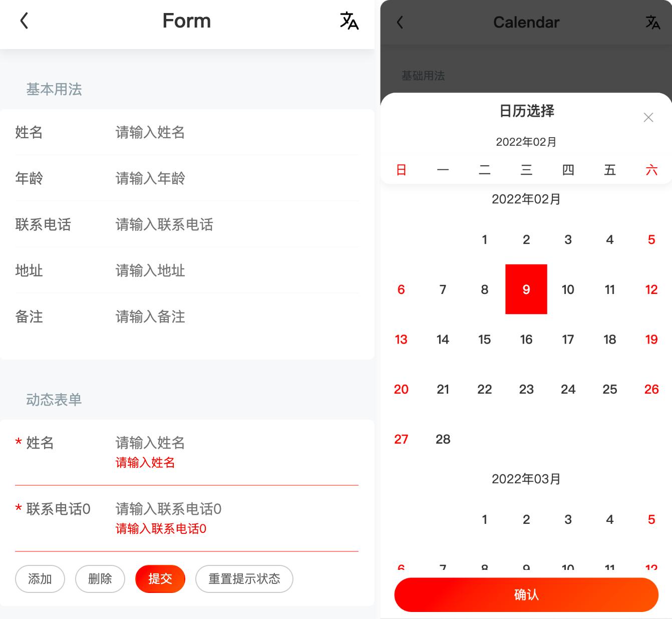Select Saturday February 5
This screenshot has width=672, height=619.
point(651,239)
